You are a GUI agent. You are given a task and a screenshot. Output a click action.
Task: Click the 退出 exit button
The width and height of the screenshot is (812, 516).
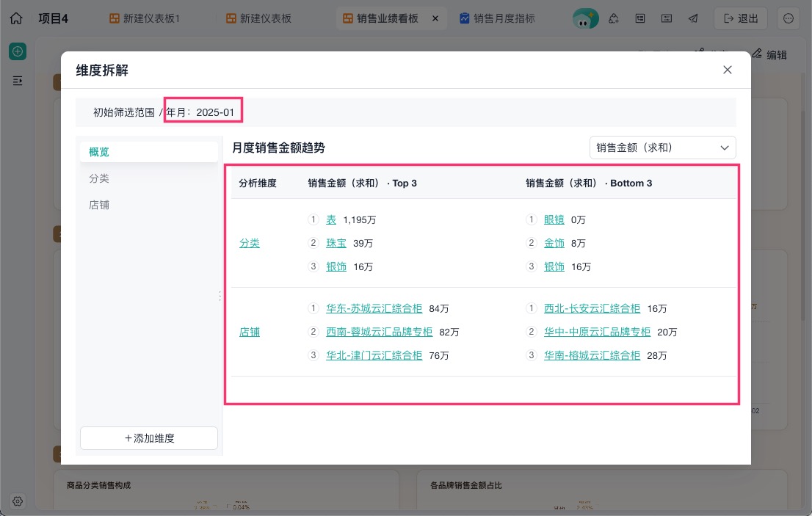(741, 18)
